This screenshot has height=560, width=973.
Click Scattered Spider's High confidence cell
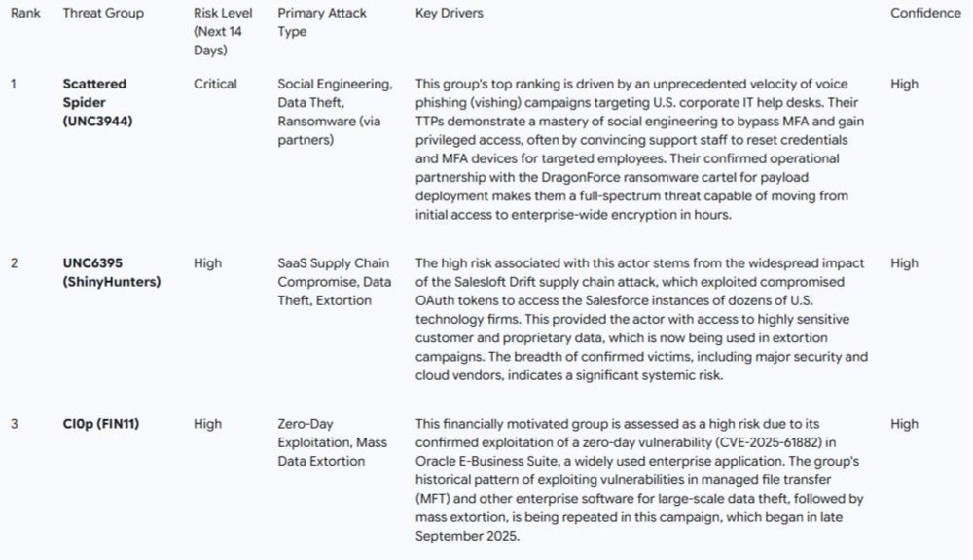[x=904, y=84]
